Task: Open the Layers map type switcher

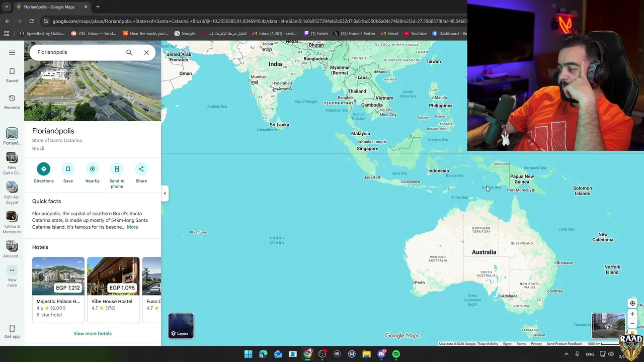Action: click(x=181, y=326)
